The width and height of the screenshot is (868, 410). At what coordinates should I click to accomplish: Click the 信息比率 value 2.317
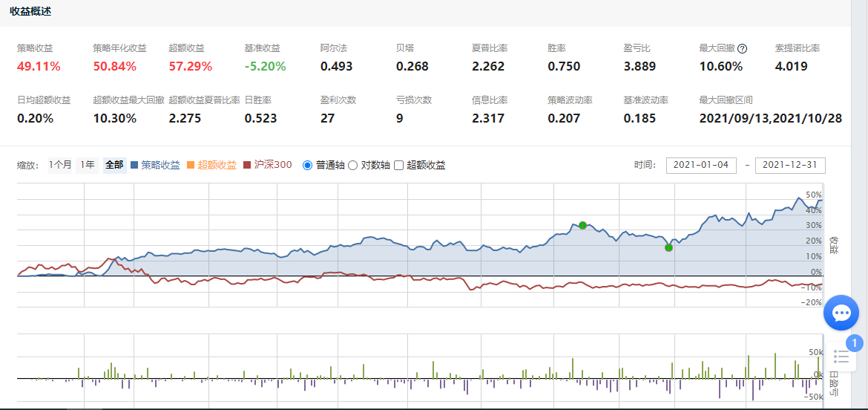(x=488, y=119)
